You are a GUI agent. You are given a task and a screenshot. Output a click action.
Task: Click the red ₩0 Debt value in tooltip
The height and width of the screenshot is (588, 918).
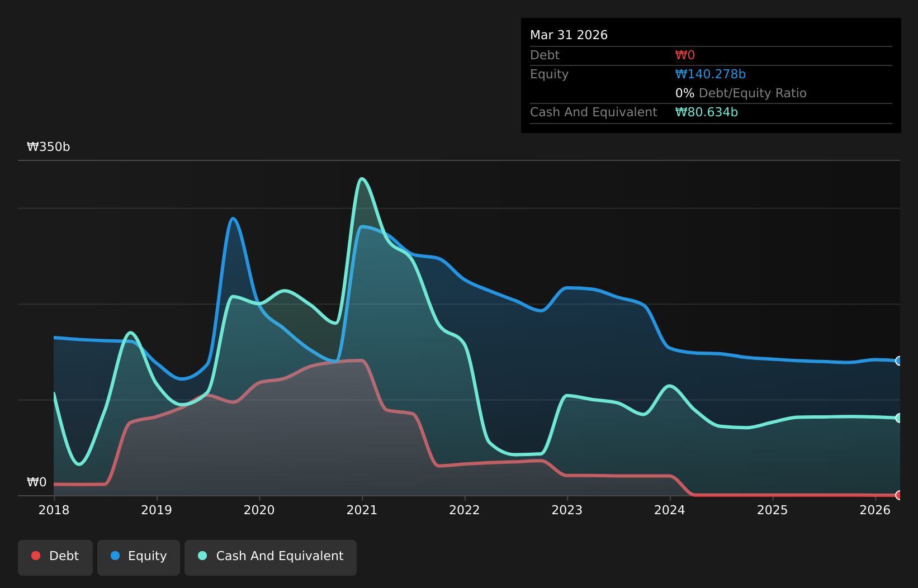[x=685, y=55]
